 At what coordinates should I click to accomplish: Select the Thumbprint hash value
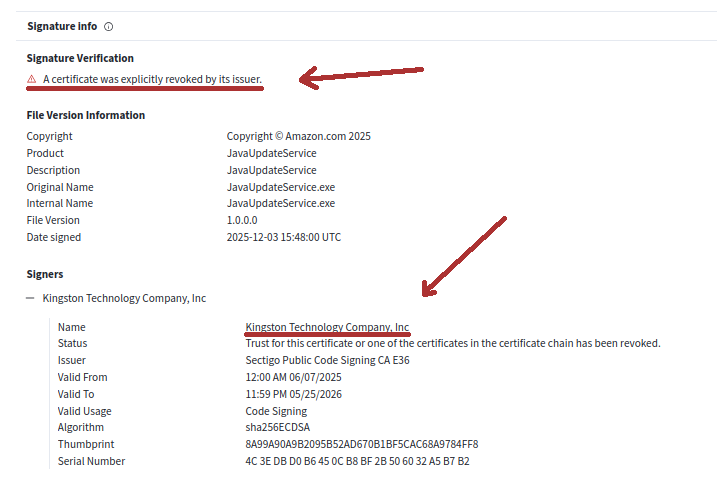click(362, 444)
